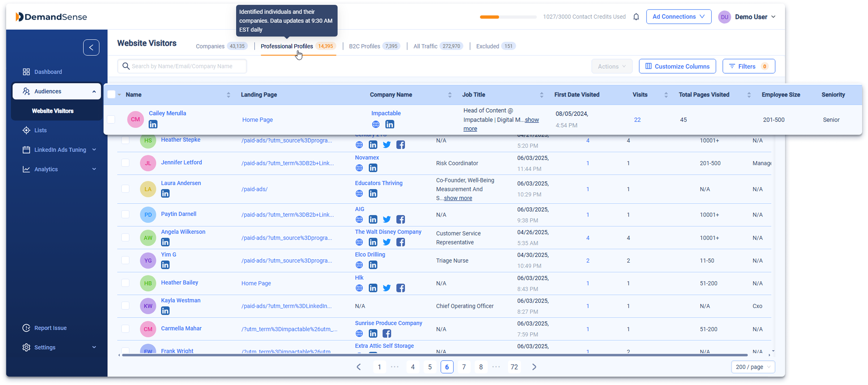Screen dimensions: 868x385
Task: Tick the checkbox for Paytin Darnell's row
Action: tap(125, 214)
